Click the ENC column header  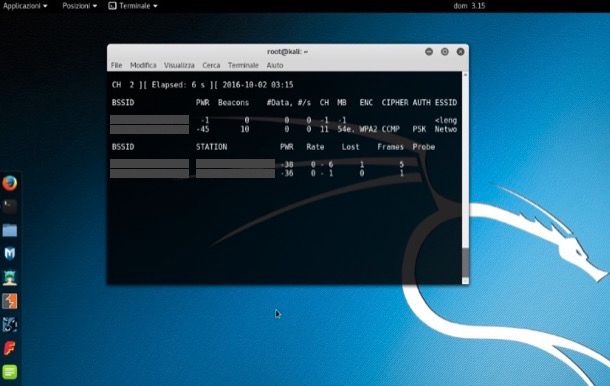tap(366, 103)
